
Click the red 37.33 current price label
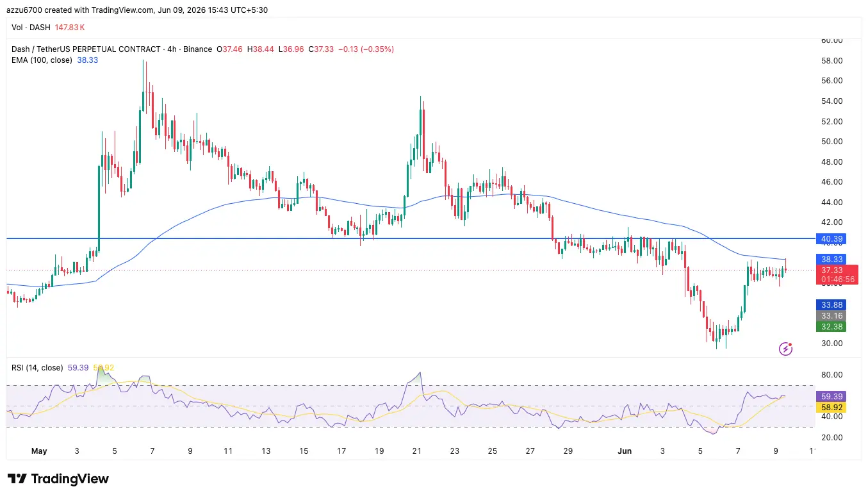(832, 270)
